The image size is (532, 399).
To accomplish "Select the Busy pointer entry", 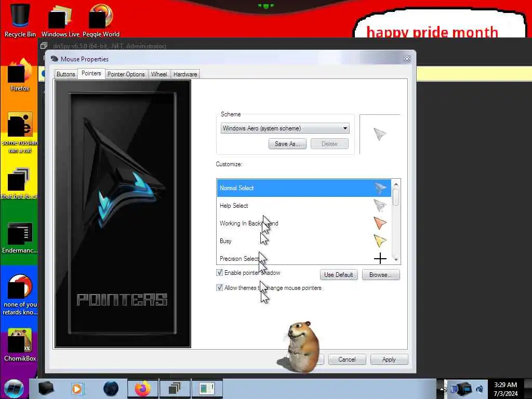I will pos(303,241).
